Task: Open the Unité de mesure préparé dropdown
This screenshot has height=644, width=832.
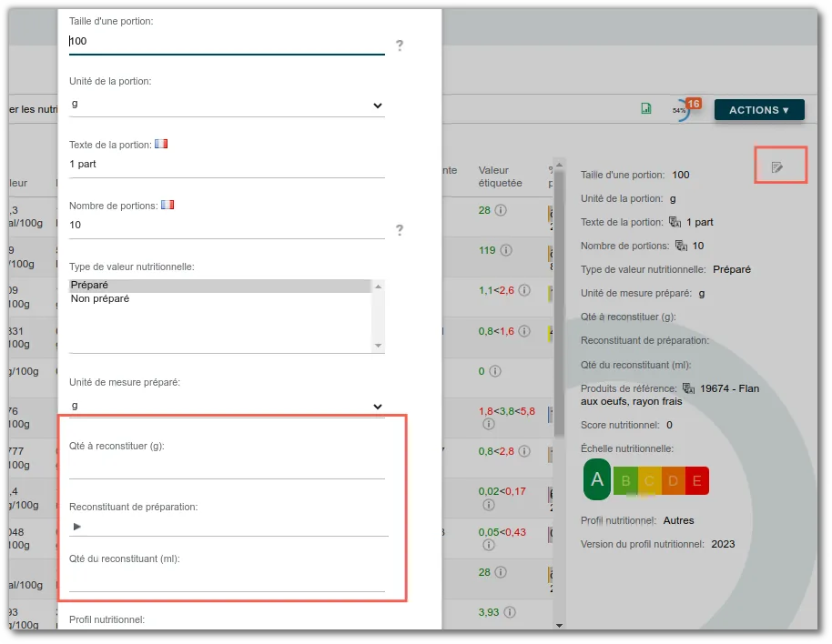Action: 227,406
